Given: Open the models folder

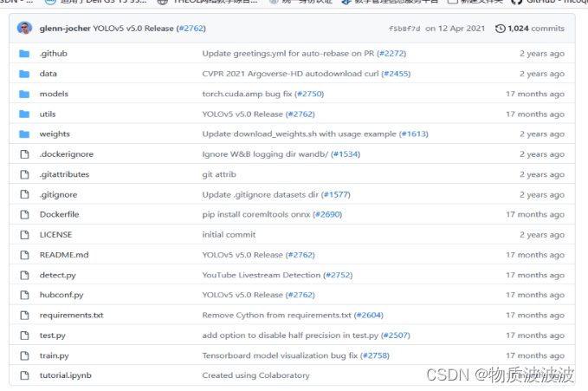Looking at the screenshot, I should tap(54, 94).
